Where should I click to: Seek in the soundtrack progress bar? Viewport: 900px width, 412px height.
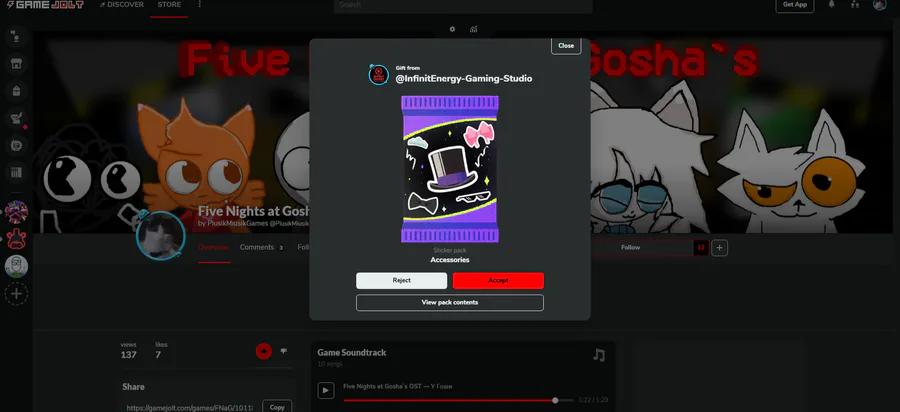click(x=458, y=400)
